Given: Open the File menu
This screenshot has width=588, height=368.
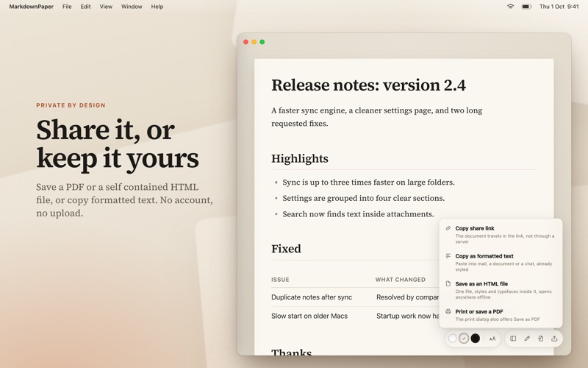Looking at the screenshot, I should pos(67,7).
